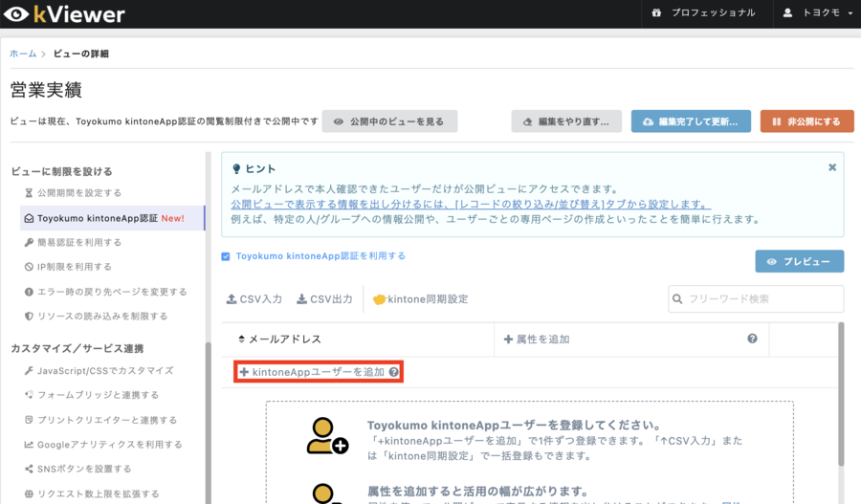Click CSV入力 upload button
This screenshot has height=504, width=861.
coord(254,299)
